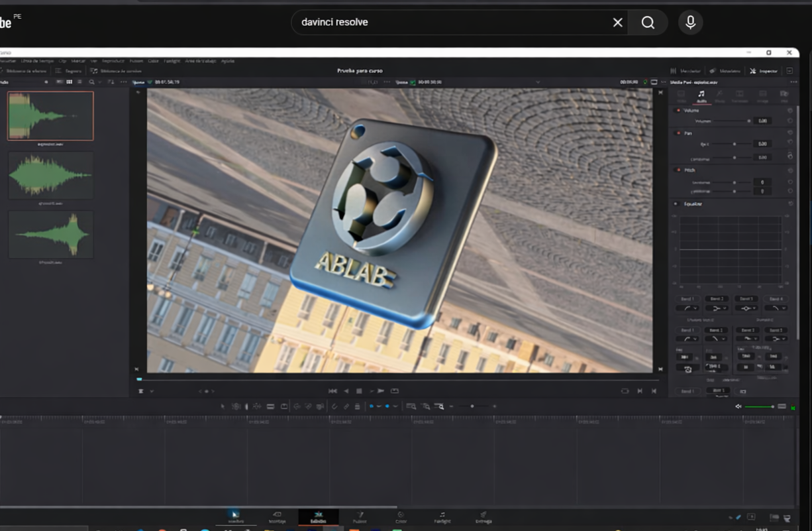
Task: Toggle timeline linked selection chain icon
Action: tap(346, 406)
